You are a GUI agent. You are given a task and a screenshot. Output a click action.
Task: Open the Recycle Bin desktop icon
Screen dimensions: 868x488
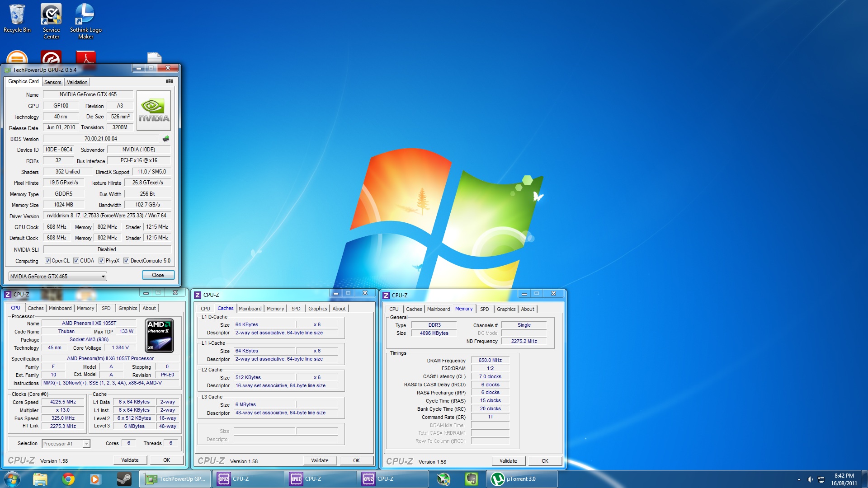pyautogui.click(x=17, y=18)
